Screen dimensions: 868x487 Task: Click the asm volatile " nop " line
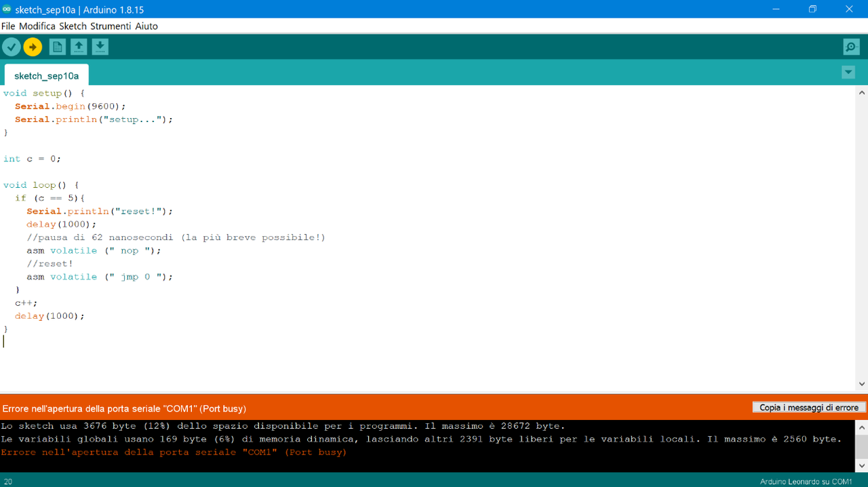tap(94, 250)
